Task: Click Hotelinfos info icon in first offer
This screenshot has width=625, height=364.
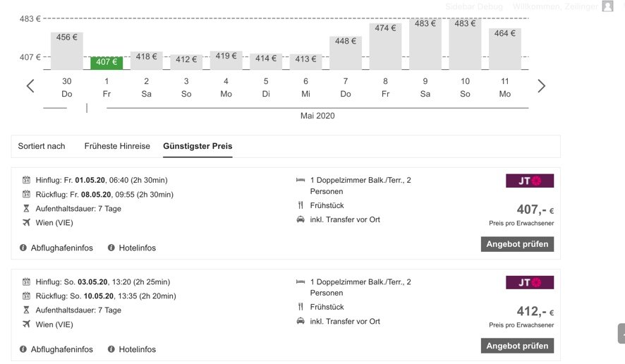Action: click(x=111, y=248)
